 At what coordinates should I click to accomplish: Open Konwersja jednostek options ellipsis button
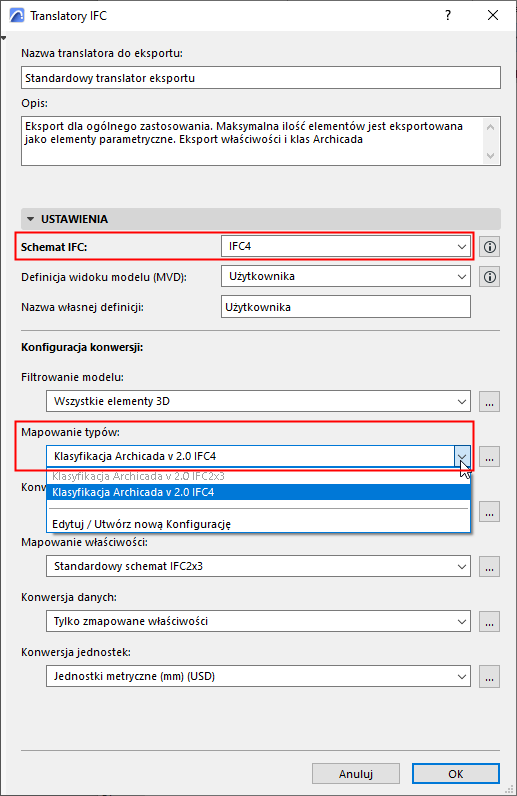coord(490,677)
